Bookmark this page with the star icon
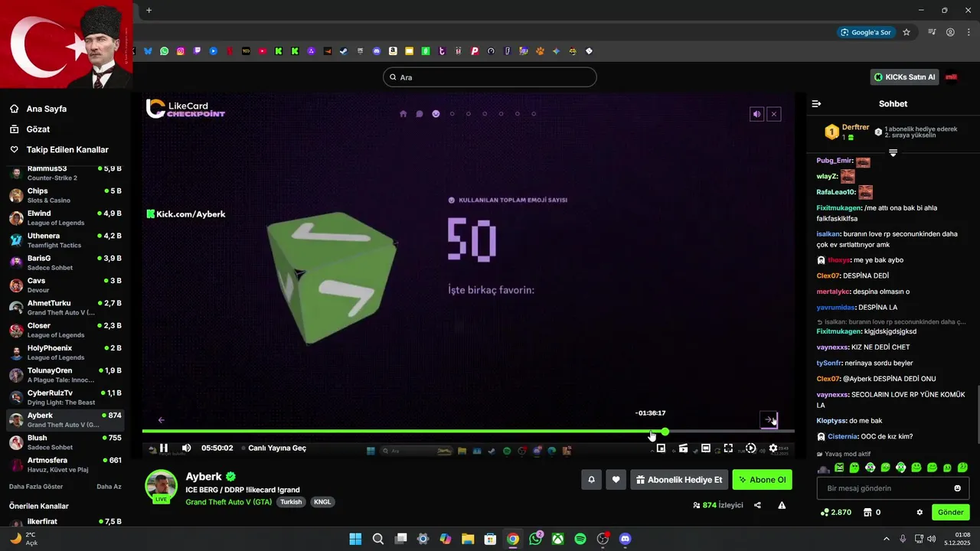The width and height of the screenshot is (980, 551). click(x=906, y=32)
